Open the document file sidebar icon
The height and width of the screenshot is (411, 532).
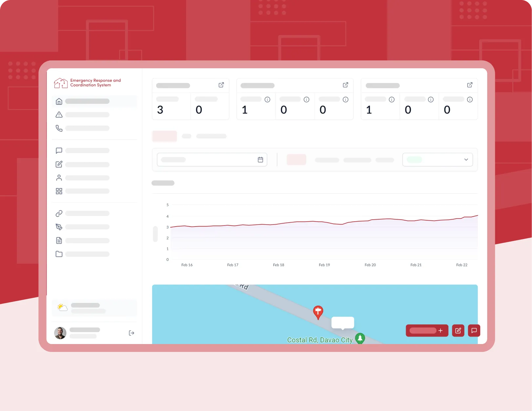59,241
